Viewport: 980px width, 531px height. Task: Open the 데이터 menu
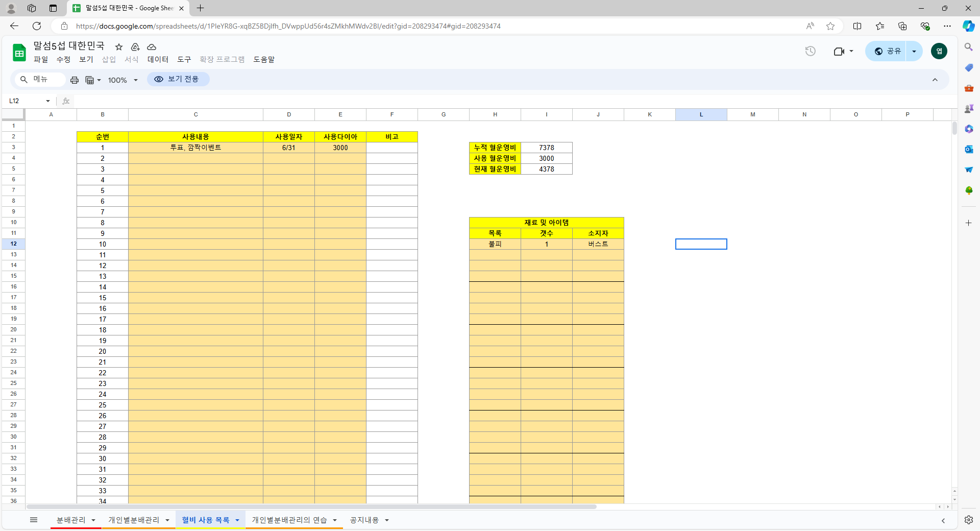158,60
